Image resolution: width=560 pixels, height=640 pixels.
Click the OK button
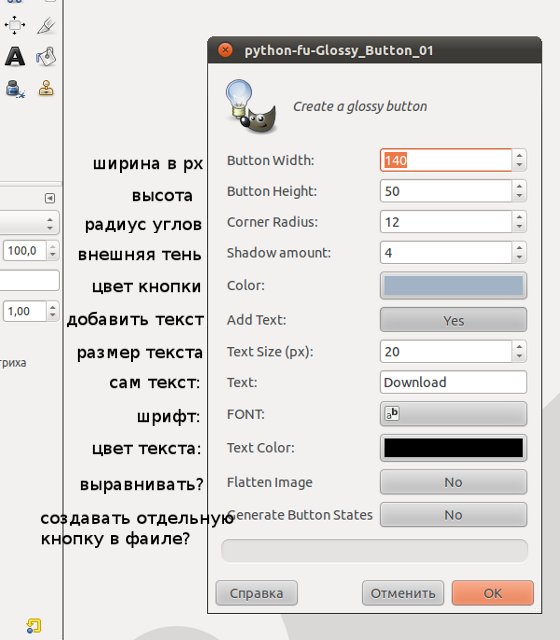click(x=493, y=593)
